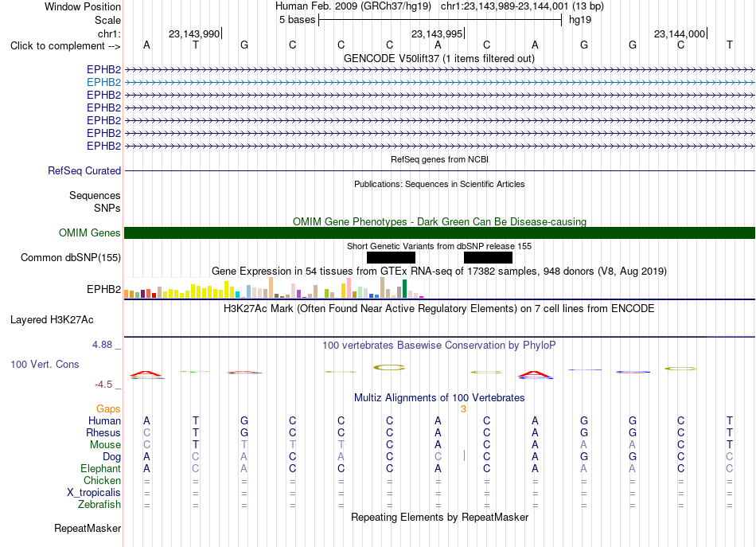The image size is (756, 547).
Task: Click Publications: Sequences in Scientific Articles title
Action: pos(439,184)
